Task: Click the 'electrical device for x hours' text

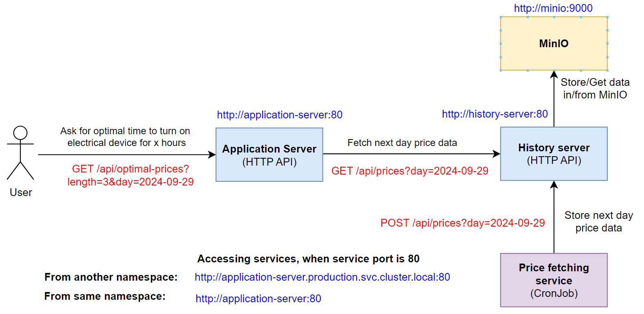Action: point(126,143)
